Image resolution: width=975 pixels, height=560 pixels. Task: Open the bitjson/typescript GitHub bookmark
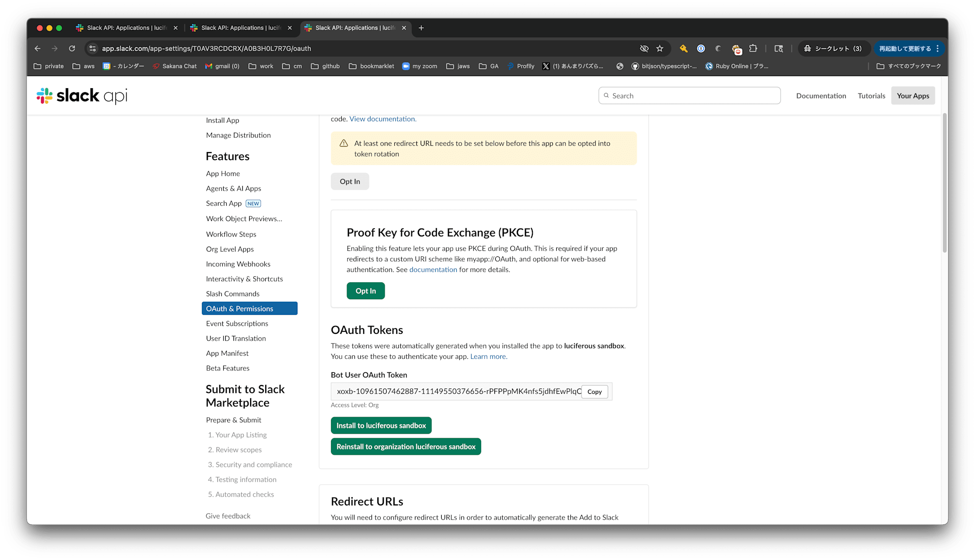click(x=664, y=66)
